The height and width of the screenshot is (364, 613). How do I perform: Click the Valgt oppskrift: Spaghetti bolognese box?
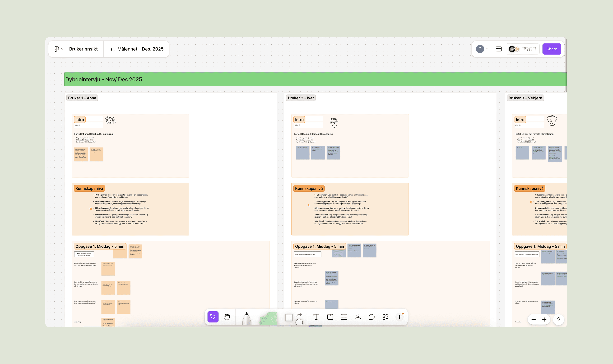pyautogui.click(x=527, y=254)
